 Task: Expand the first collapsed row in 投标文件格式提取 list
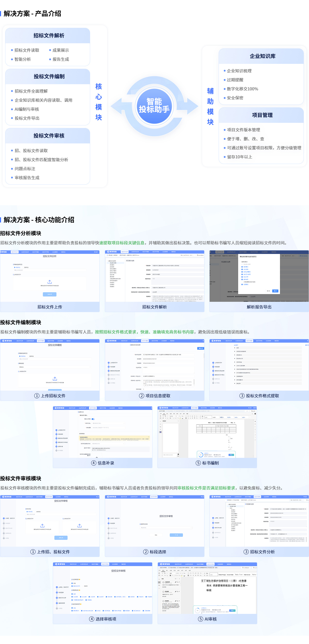(235, 348)
